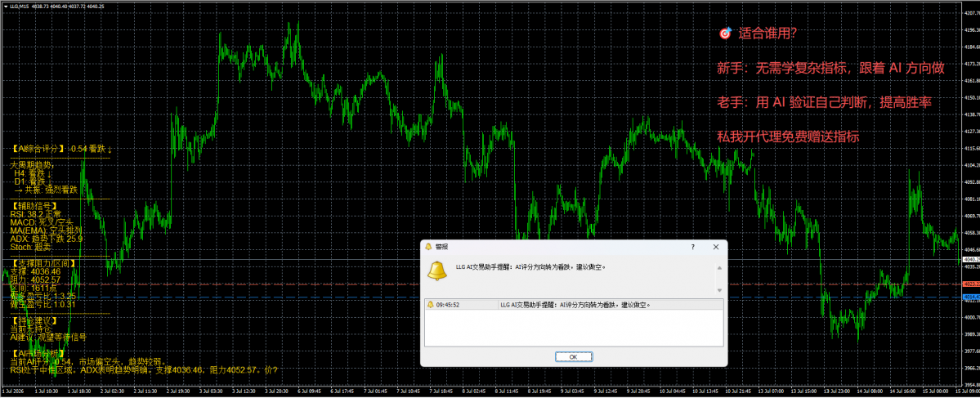Select the 09:45:52 alert log entry
Screen dimensions: 980x398
click(x=574, y=305)
